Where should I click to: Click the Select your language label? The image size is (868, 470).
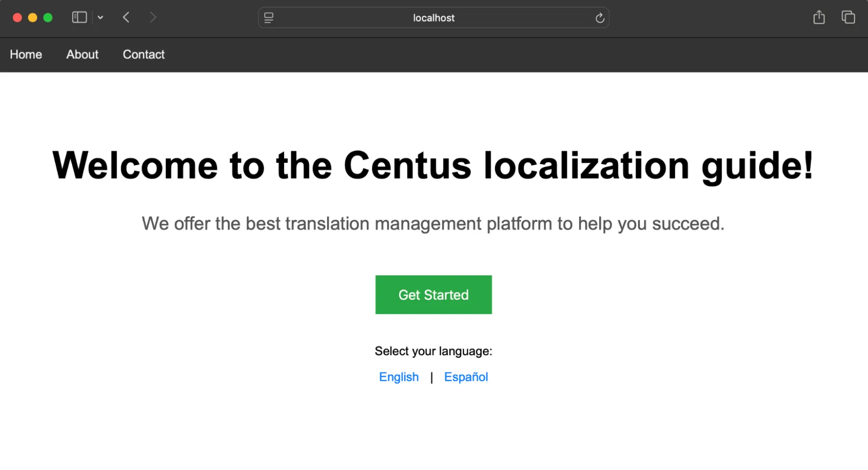point(433,351)
